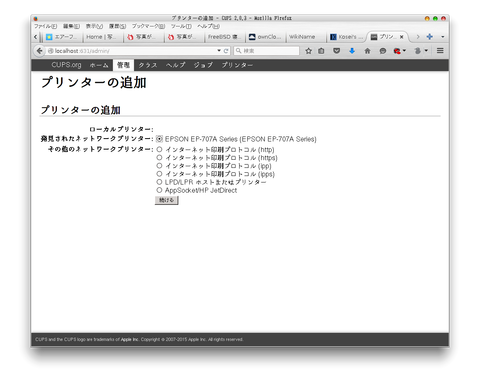Reload the page with the refresh icon
The height and width of the screenshot is (382, 480).
(x=226, y=51)
